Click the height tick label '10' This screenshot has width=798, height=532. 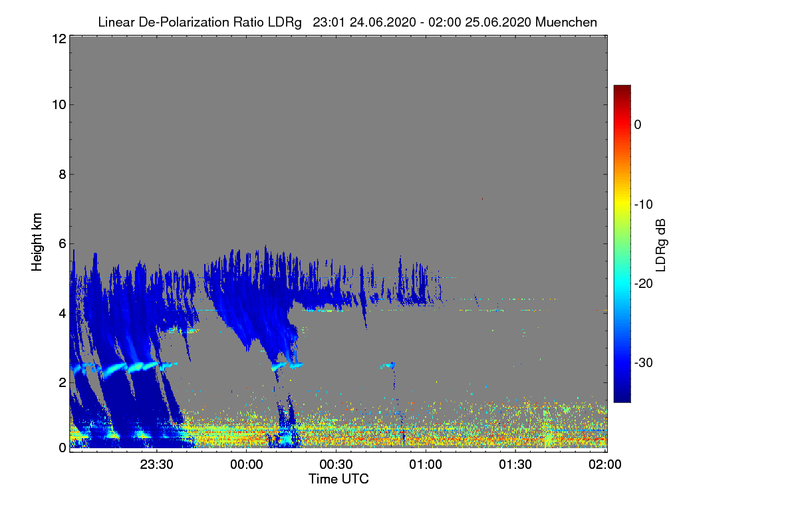[x=58, y=104]
